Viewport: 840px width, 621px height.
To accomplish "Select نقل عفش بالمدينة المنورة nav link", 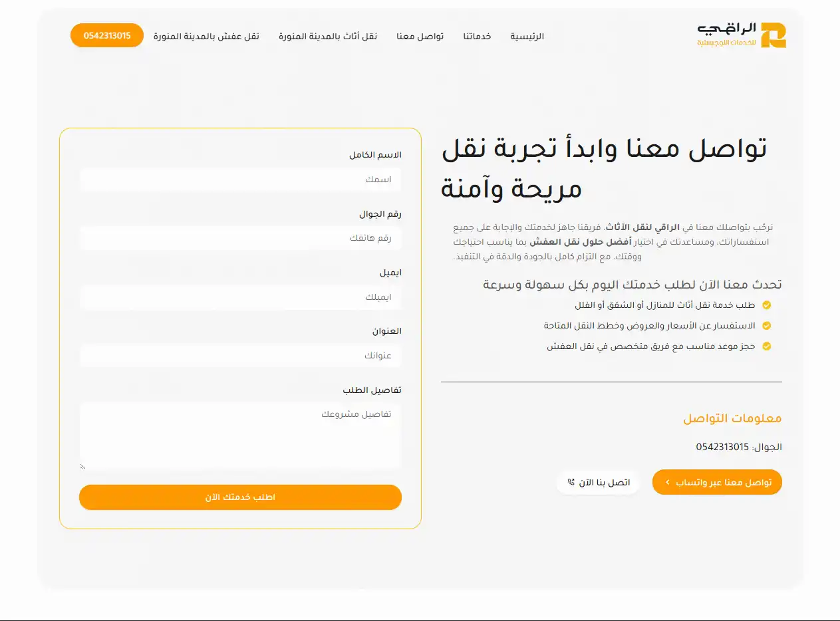I will pyautogui.click(x=206, y=36).
